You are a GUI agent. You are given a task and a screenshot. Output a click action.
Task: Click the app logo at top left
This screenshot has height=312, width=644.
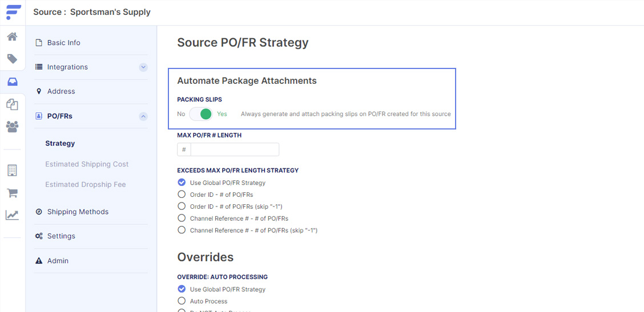pos(13,12)
